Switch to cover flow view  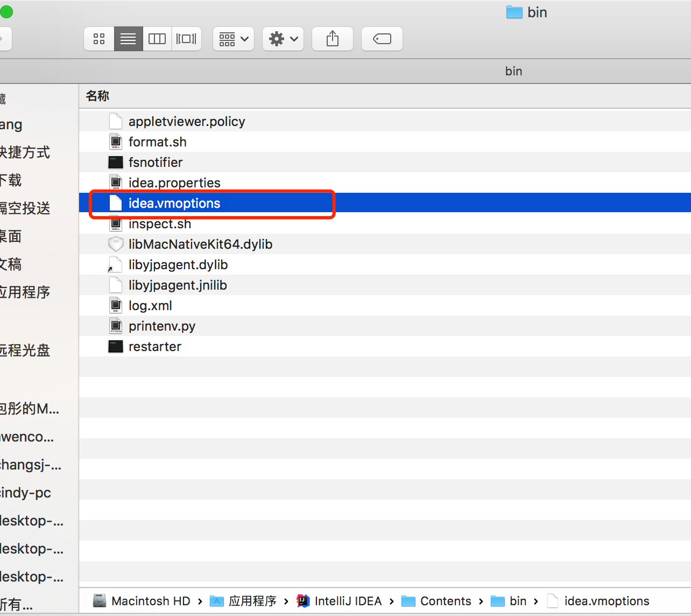(186, 39)
